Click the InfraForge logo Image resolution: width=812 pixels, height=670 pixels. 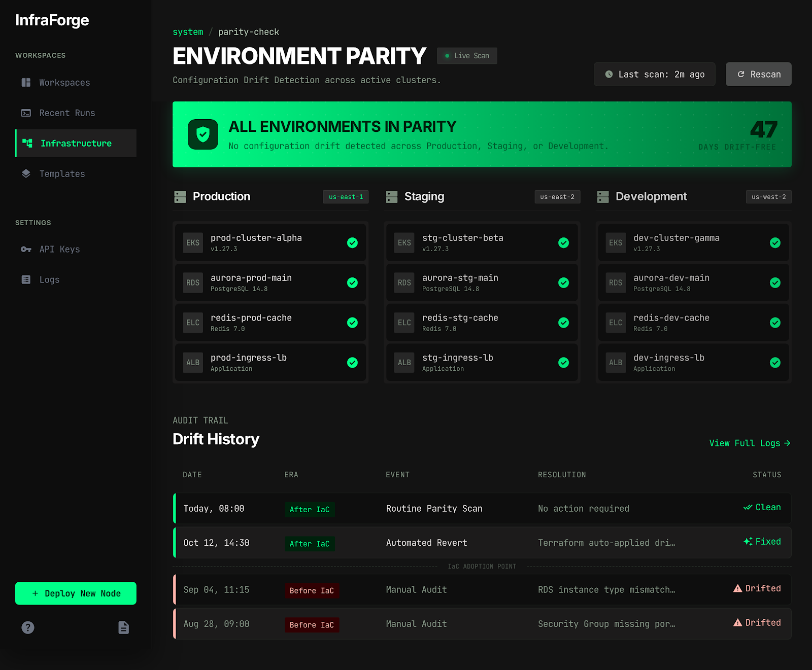[52, 20]
